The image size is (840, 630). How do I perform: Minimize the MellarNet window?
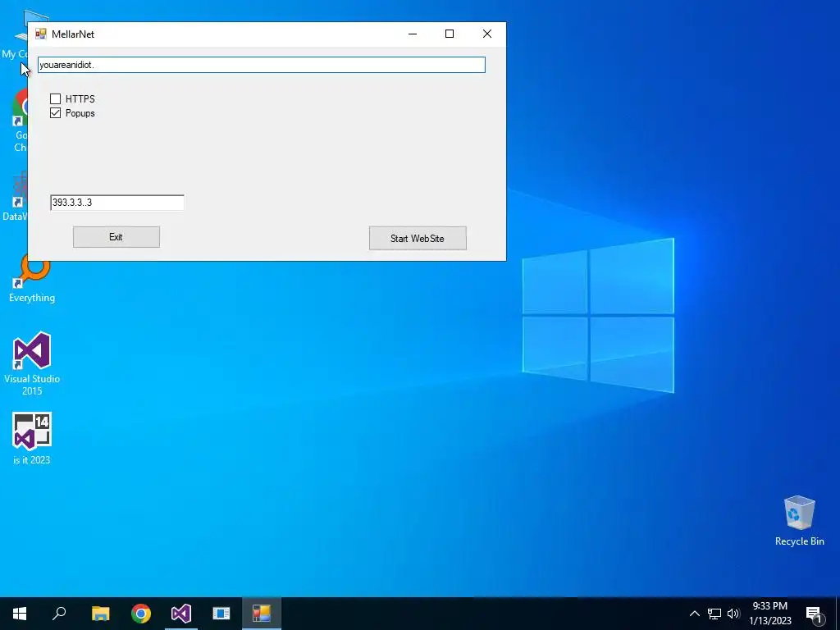[x=413, y=34]
